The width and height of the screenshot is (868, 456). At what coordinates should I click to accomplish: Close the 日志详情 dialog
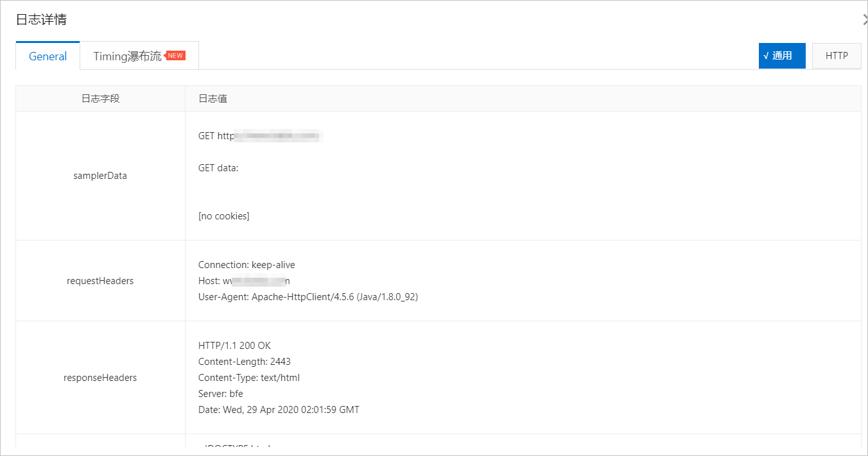coord(865,20)
